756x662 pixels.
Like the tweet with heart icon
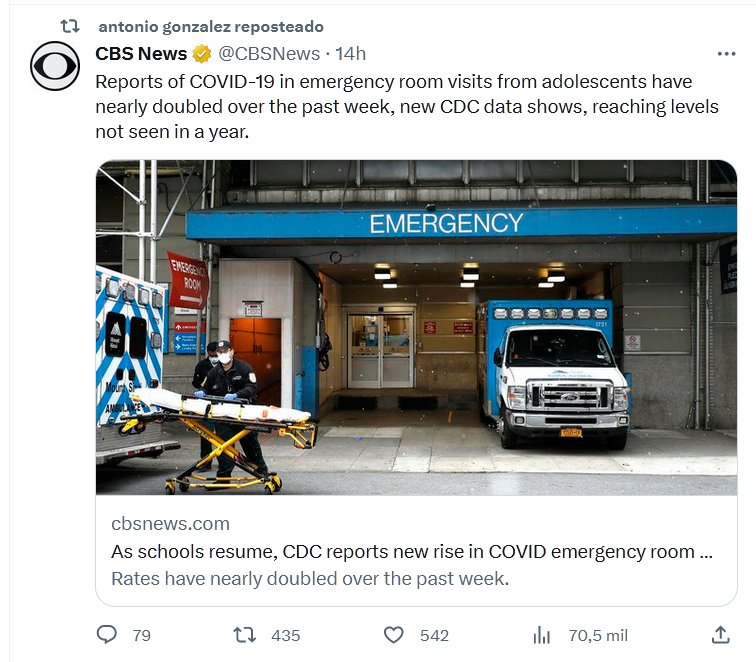(x=394, y=635)
